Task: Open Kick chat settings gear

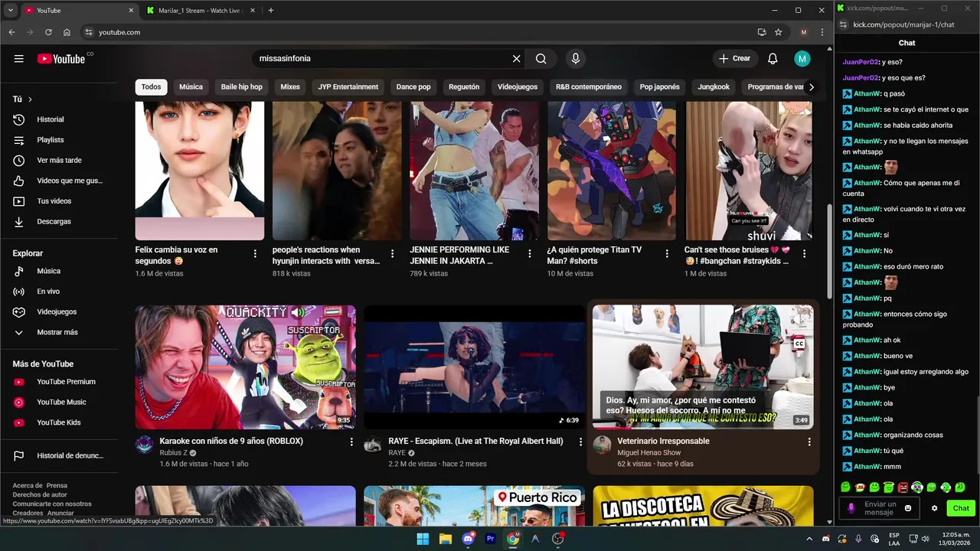Action: (934, 508)
